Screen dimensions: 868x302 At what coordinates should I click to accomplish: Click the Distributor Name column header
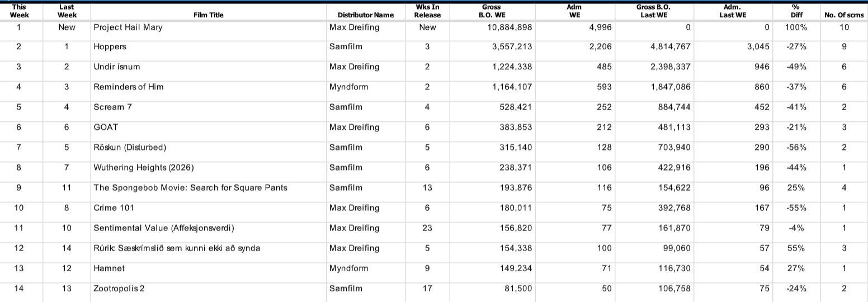pos(366,15)
